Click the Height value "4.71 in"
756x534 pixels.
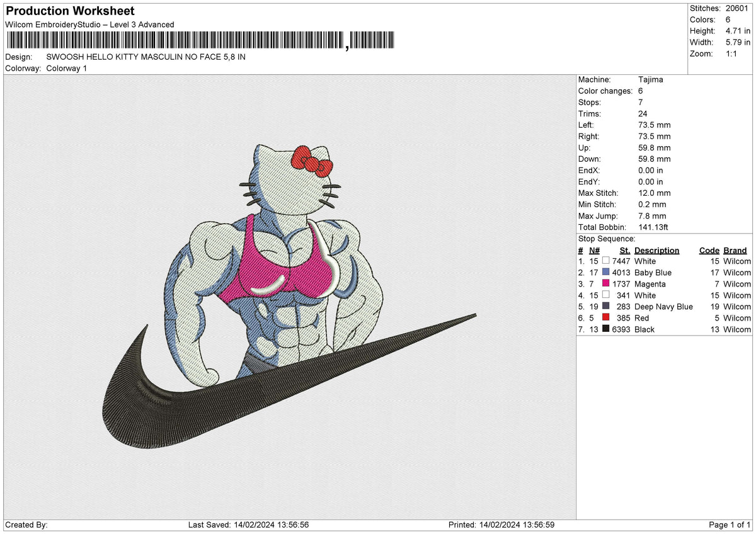tap(737, 31)
